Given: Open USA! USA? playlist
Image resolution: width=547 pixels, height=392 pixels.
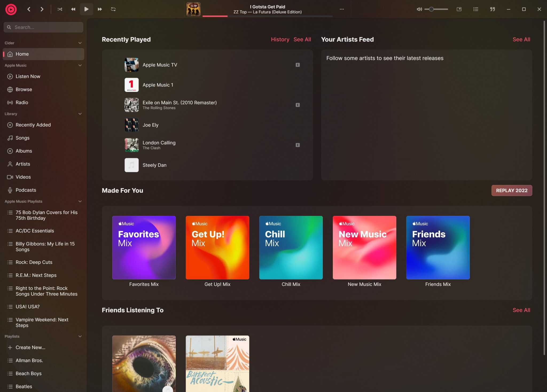Looking at the screenshot, I should [x=43, y=307].
